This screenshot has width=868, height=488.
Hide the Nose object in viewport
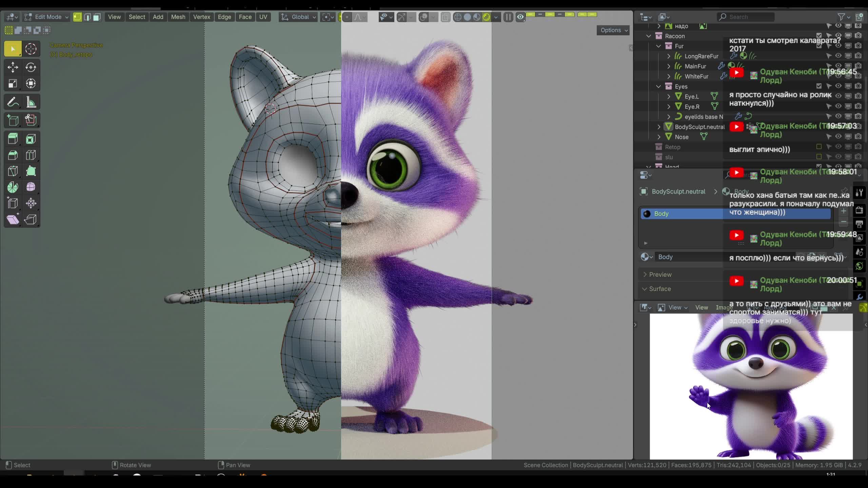tap(838, 137)
